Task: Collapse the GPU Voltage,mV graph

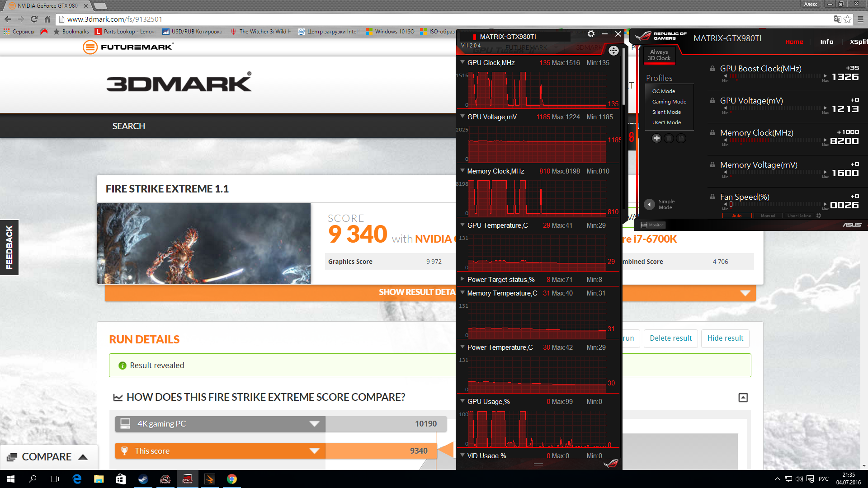Action: 462,117
